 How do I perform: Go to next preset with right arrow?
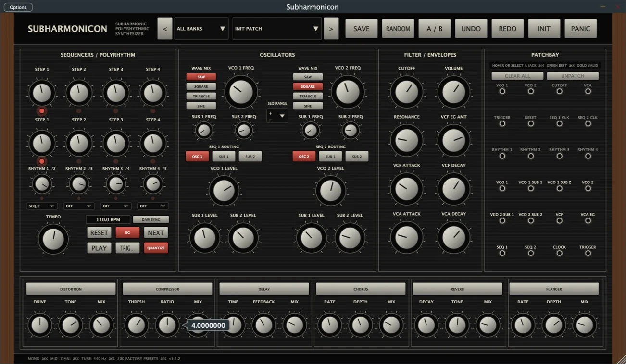[x=331, y=29]
